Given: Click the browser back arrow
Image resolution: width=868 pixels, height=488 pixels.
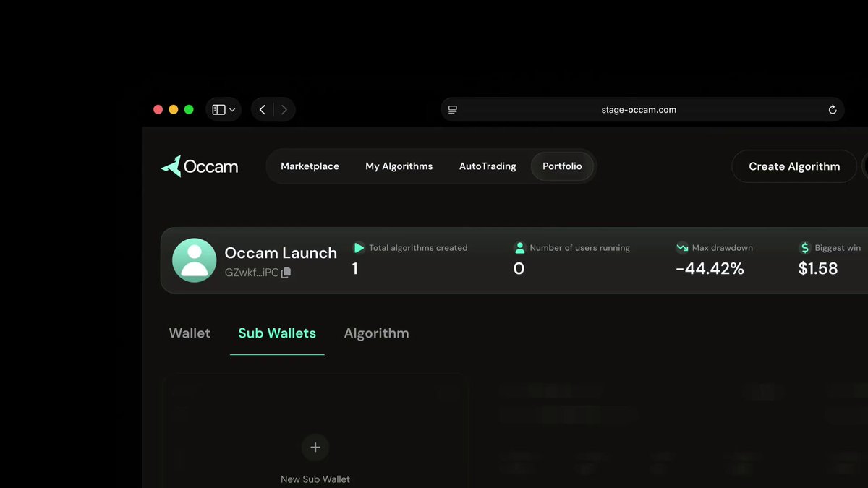Looking at the screenshot, I should click(x=263, y=110).
